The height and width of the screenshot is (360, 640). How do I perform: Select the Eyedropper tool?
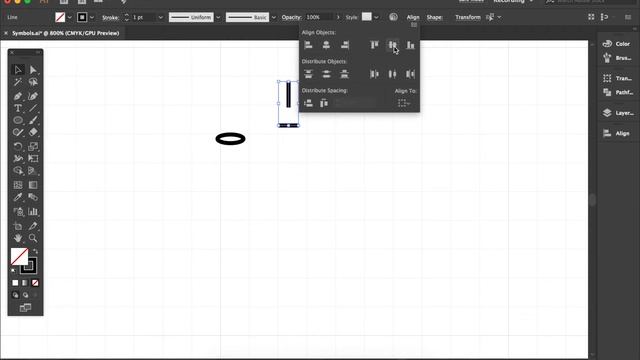click(18, 197)
